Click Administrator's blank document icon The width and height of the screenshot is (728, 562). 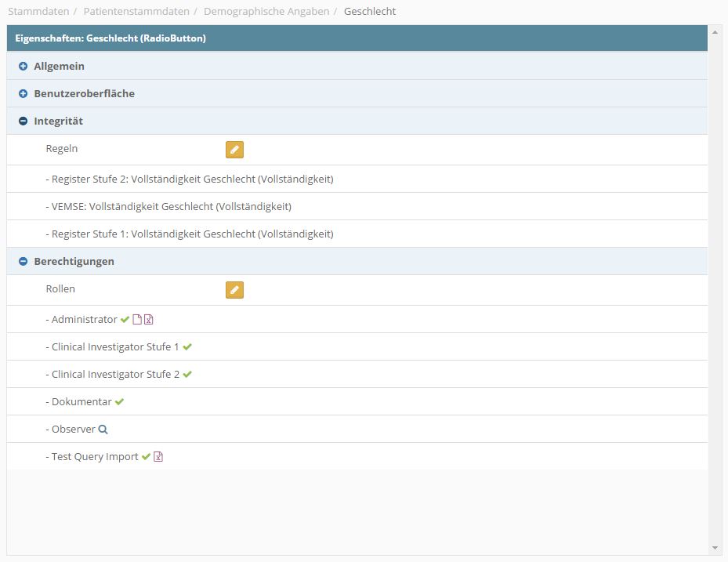coord(137,320)
